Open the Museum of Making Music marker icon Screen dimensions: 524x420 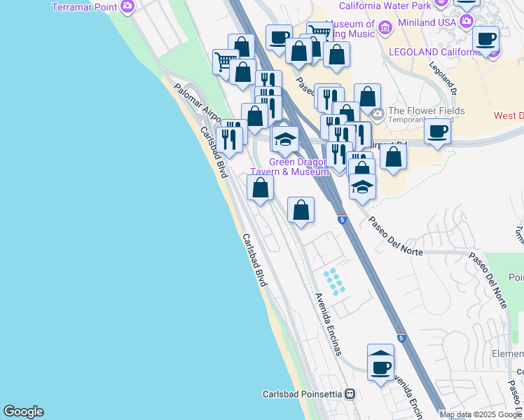tap(385, 29)
